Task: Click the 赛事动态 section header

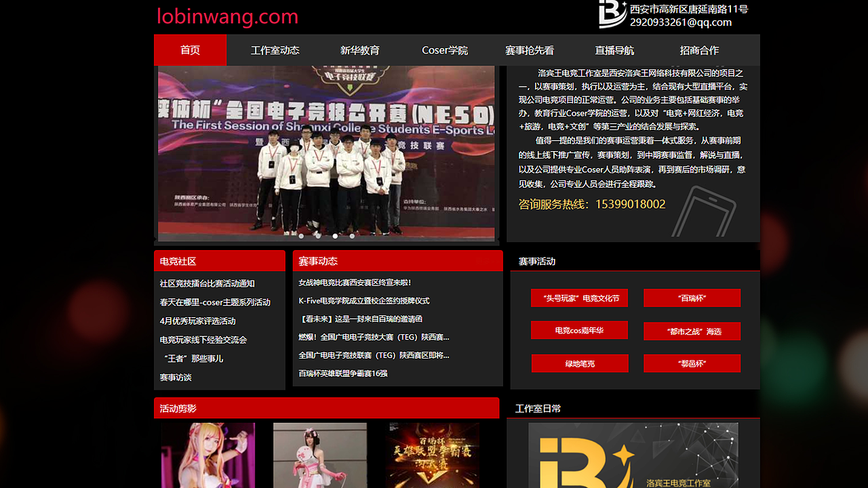Action: coord(398,261)
